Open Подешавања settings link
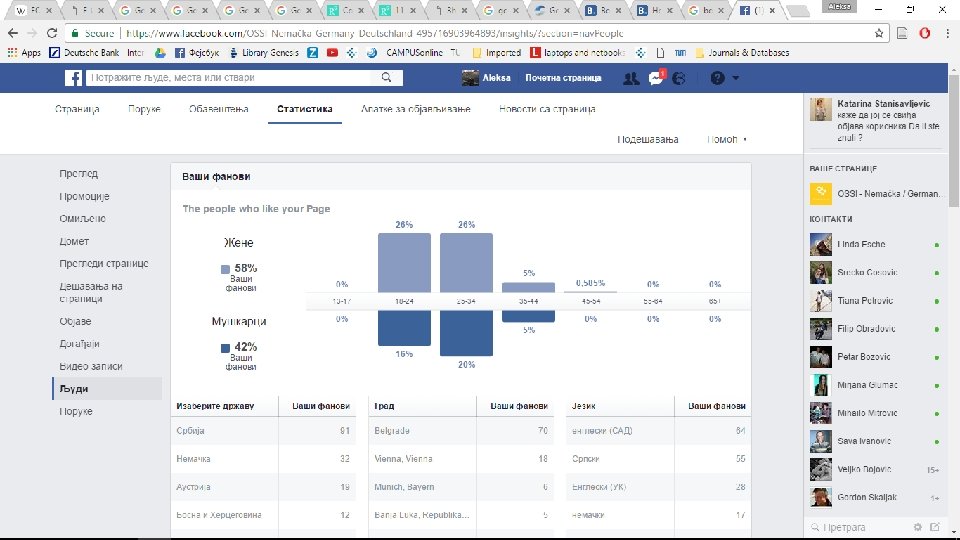960x540 pixels. tap(648, 140)
